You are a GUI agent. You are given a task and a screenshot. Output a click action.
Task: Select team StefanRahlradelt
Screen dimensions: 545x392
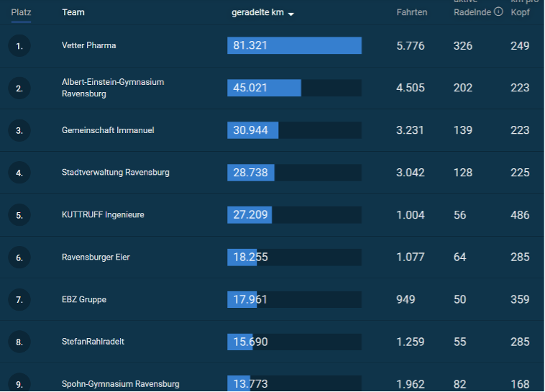pyautogui.click(x=93, y=342)
